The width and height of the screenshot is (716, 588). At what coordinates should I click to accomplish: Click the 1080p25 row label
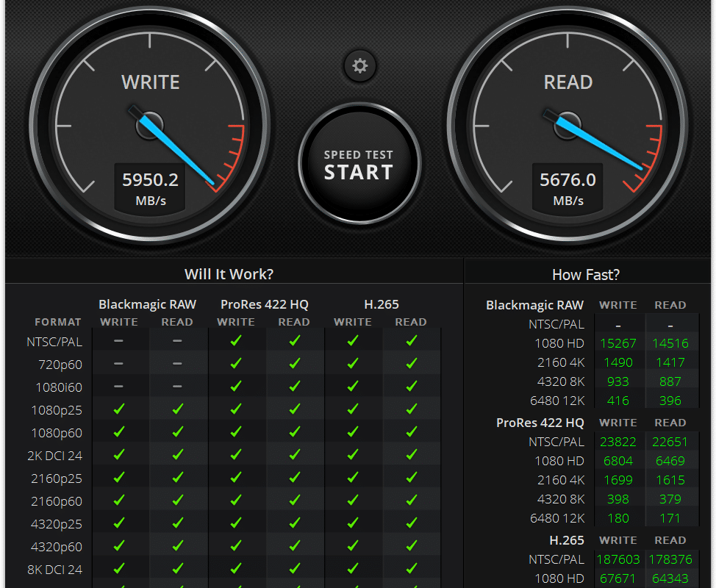(x=57, y=410)
